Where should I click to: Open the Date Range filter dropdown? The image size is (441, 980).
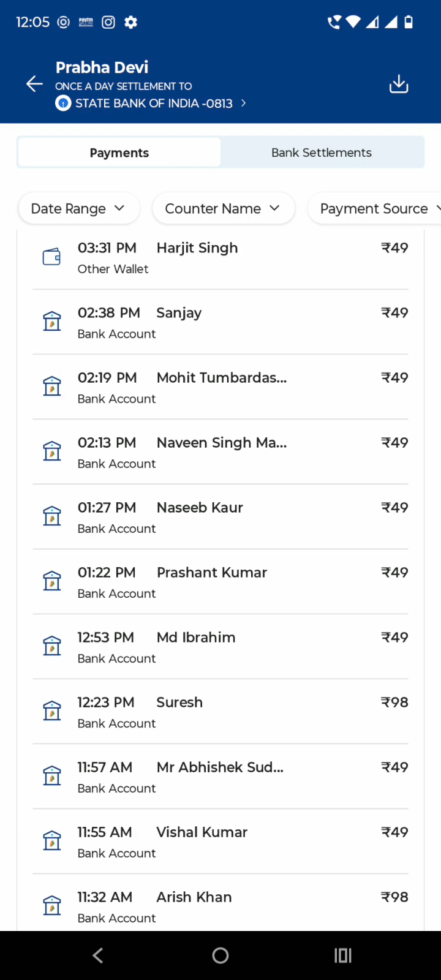[78, 209]
